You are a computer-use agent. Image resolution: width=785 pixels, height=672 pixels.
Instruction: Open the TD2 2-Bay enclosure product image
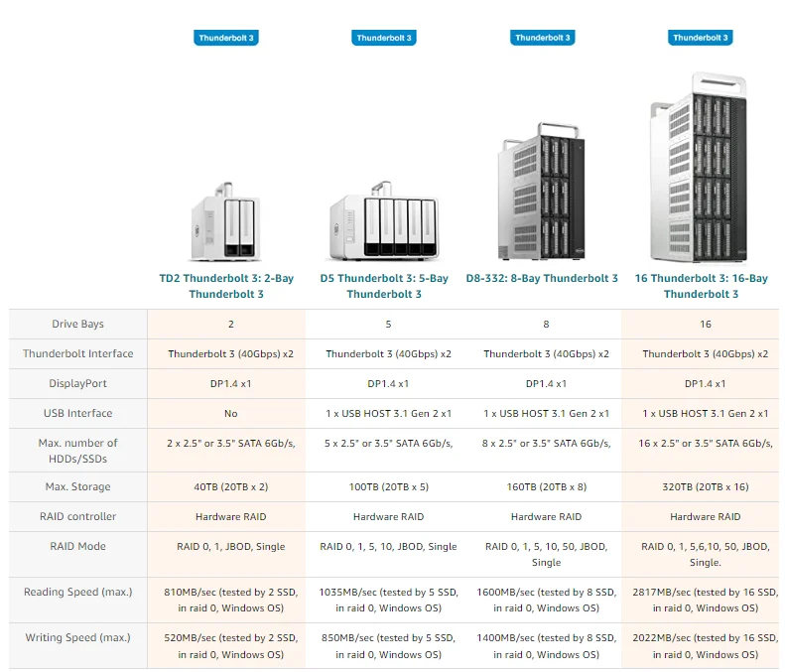[x=226, y=224]
